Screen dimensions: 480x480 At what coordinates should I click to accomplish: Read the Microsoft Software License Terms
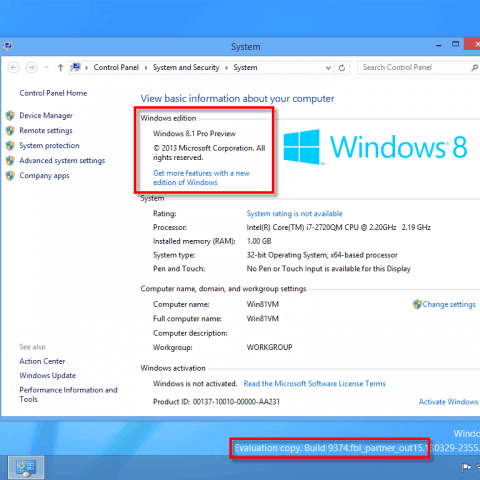click(315, 384)
